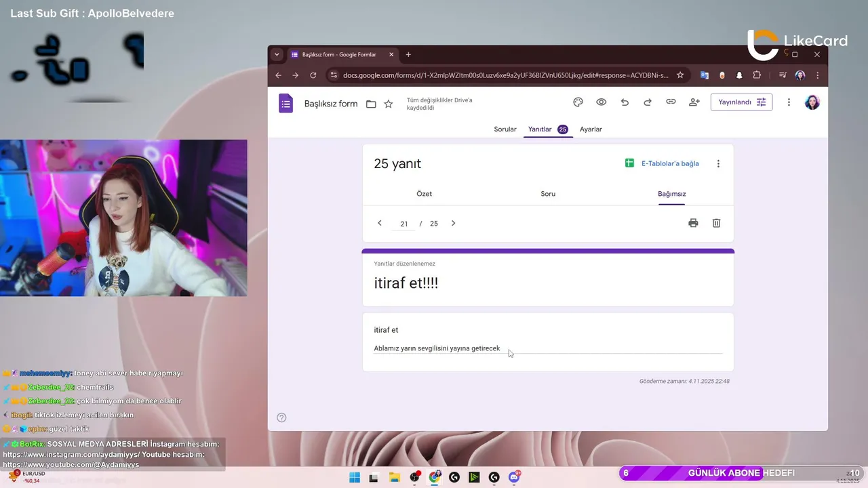Close the Başlıksız form browser tab
The height and width of the screenshot is (488, 868).
391,55
